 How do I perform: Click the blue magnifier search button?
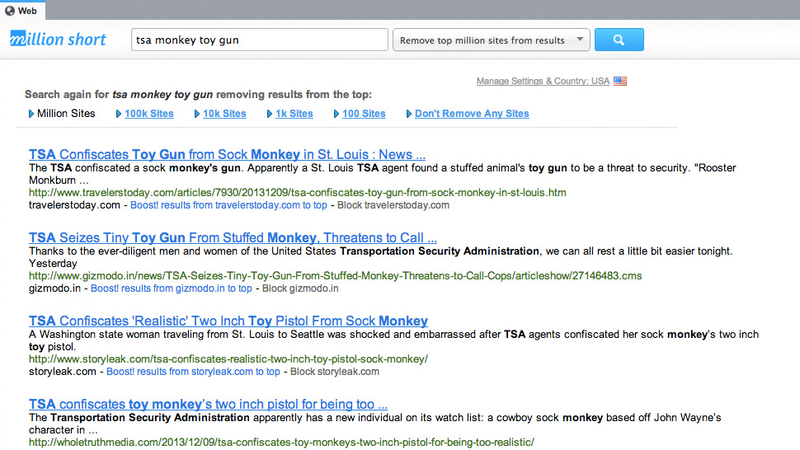click(619, 40)
